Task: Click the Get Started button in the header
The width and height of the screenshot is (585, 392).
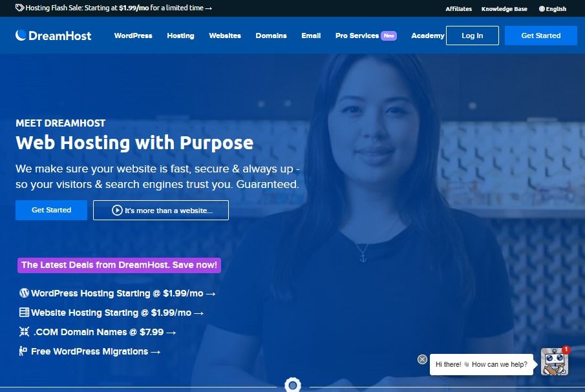Action: pyautogui.click(x=541, y=36)
